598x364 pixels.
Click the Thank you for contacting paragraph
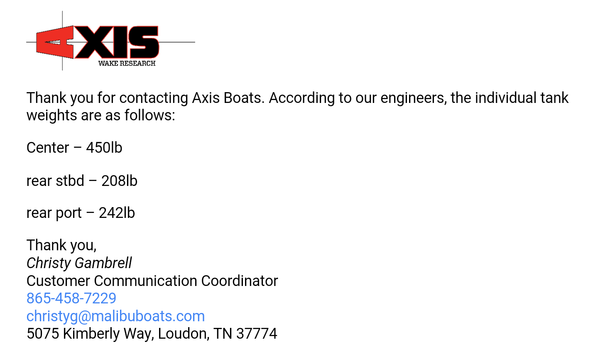click(x=297, y=107)
